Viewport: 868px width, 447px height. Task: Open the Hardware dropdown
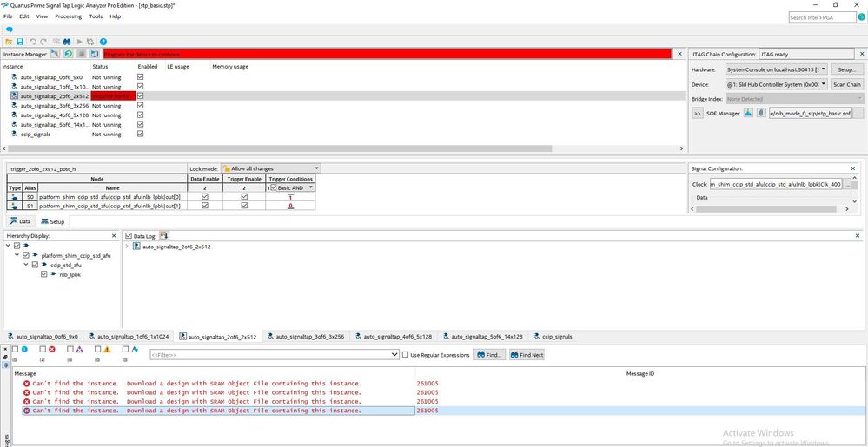pos(777,69)
